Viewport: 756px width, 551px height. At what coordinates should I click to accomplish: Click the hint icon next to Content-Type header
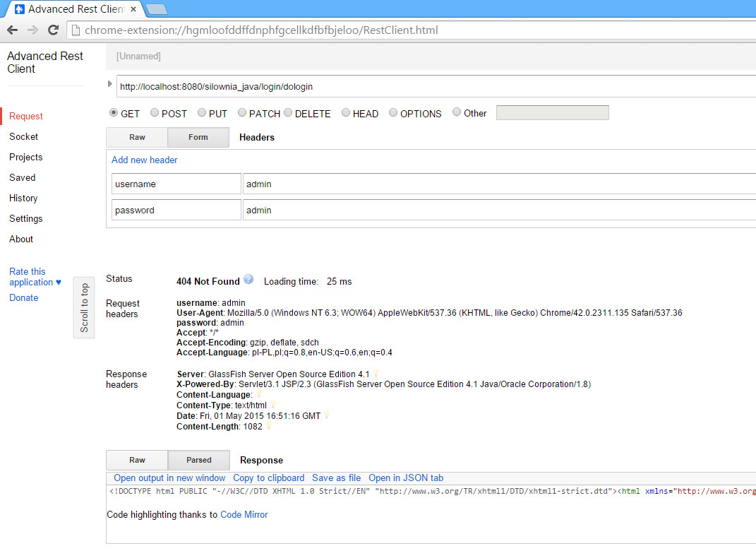coord(272,405)
